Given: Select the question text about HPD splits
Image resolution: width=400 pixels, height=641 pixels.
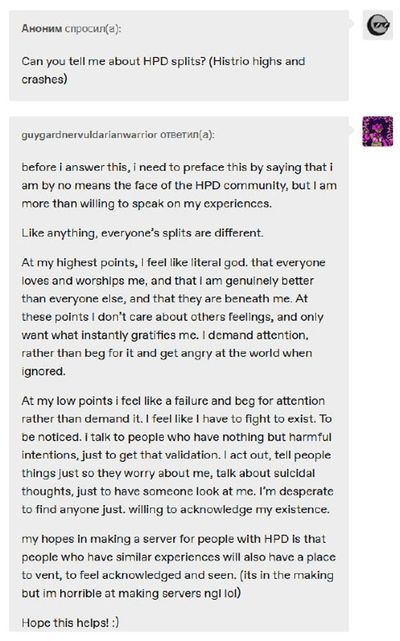Looking at the screenshot, I should [164, 70].
